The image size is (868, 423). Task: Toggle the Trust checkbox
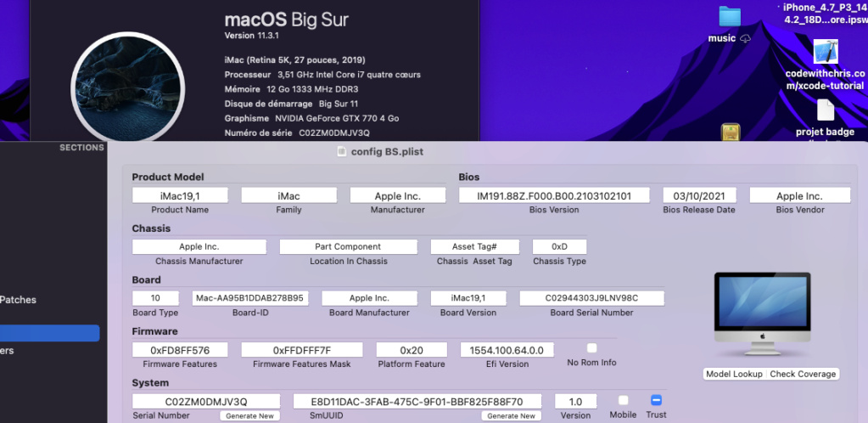(656, 400)
